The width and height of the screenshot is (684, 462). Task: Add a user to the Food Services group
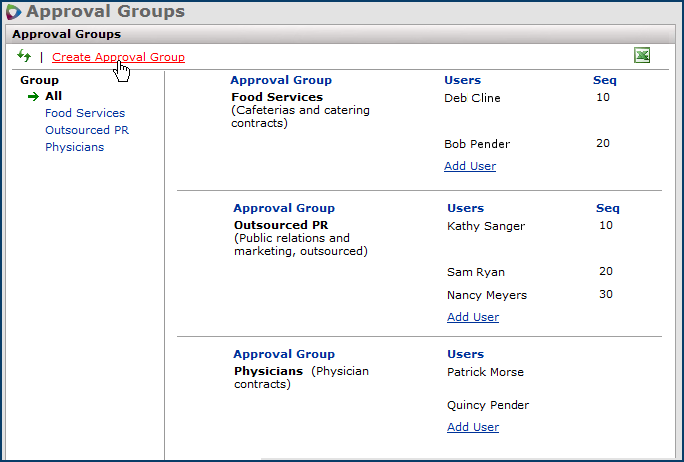pyautogui.click(x=469, y=166)
